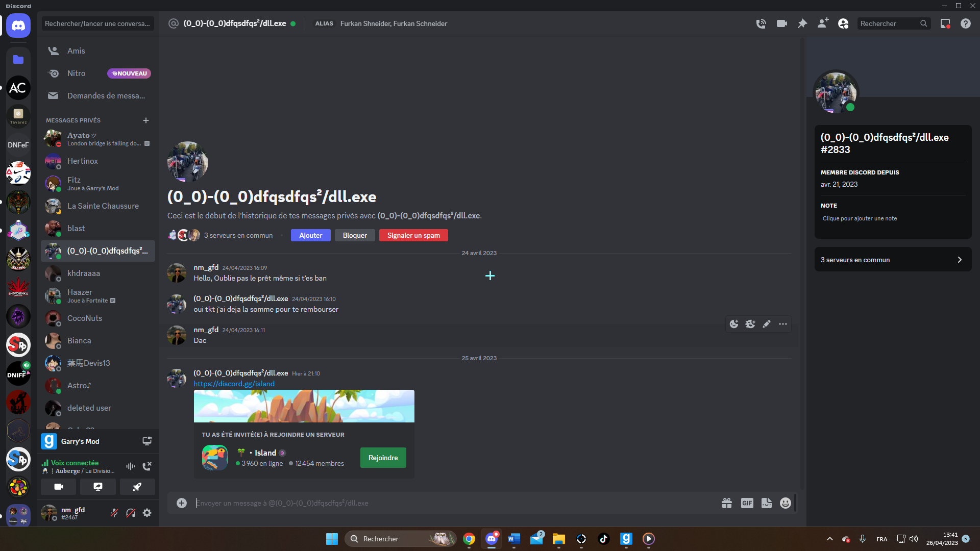Open conversation with Bianca
Screen dimensions: 980x551
pos(98,341)
